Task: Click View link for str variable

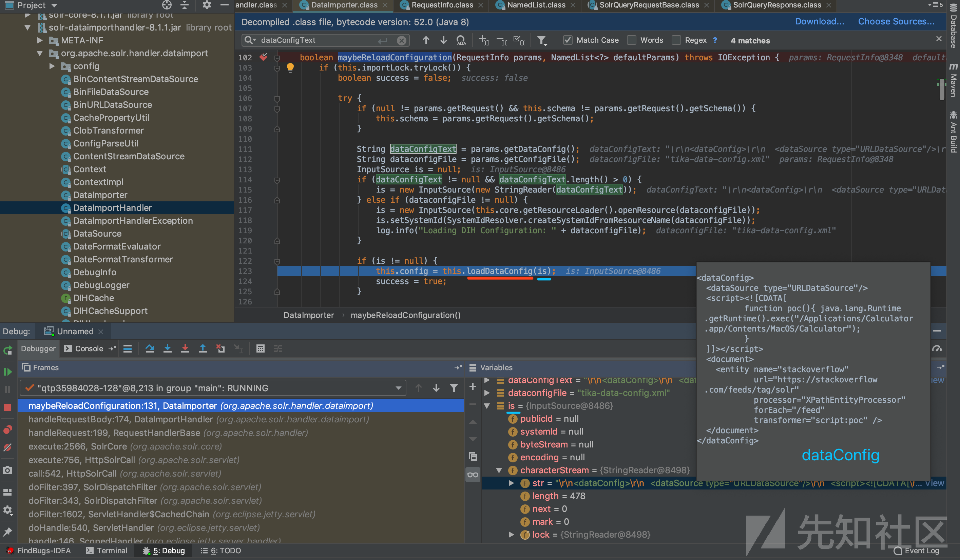Action: [935, 483]
